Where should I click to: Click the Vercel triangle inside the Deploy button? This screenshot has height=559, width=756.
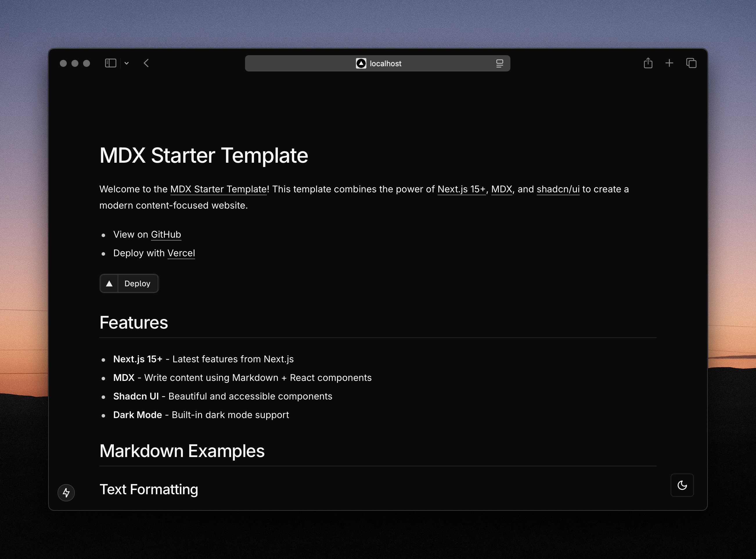point(109,283)
